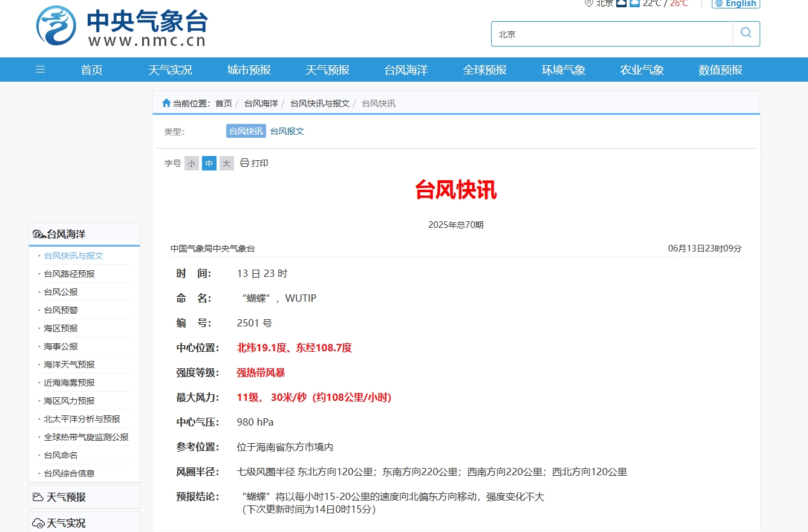This screenshot has height=532, width=808.
Task: Click the printer icon to print
Action: coord(245,163)
